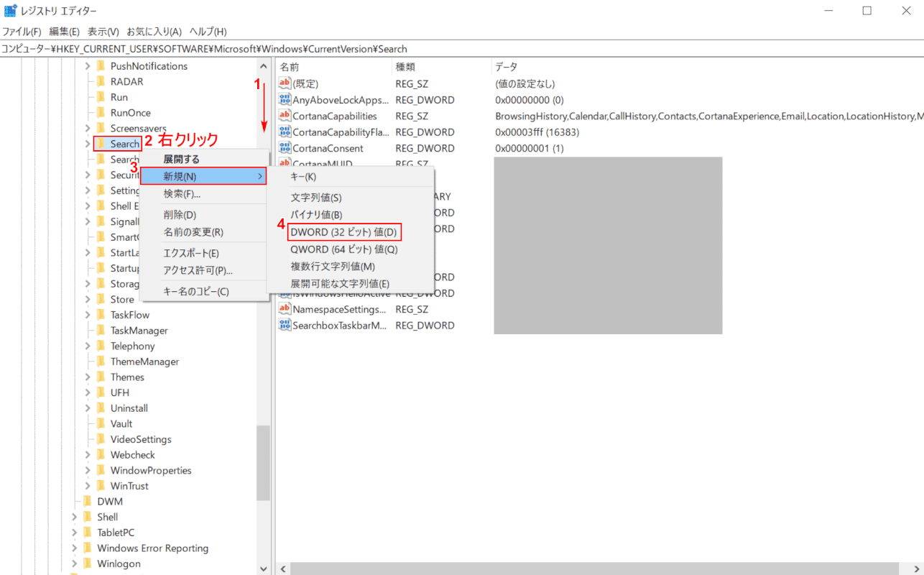Open the 編集(E) menu
Screen dimensions: 924x575
tap(64, 32)
